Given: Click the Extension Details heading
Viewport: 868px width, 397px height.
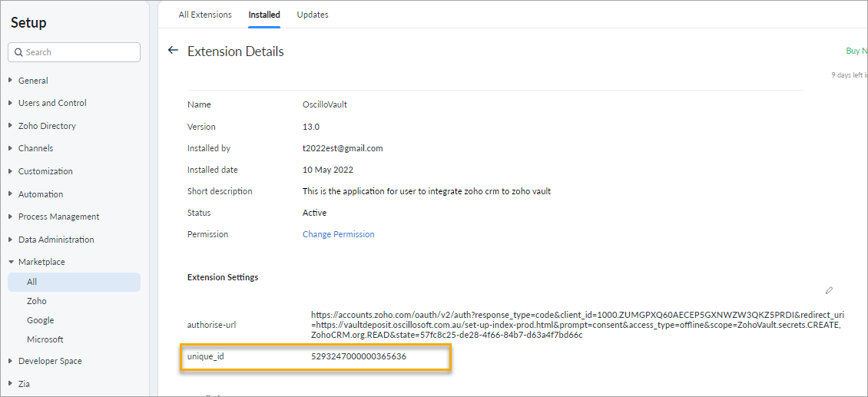Looking at the screenshot, I should (x=236, y=51).
